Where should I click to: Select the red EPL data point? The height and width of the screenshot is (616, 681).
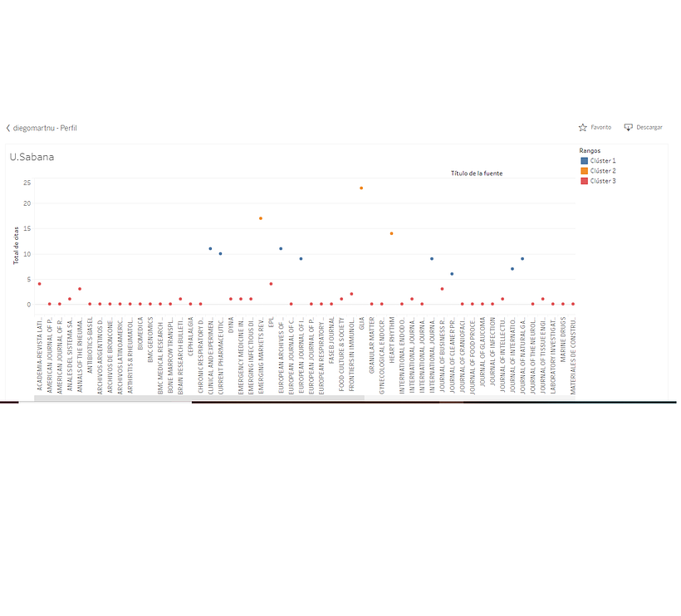271,284
